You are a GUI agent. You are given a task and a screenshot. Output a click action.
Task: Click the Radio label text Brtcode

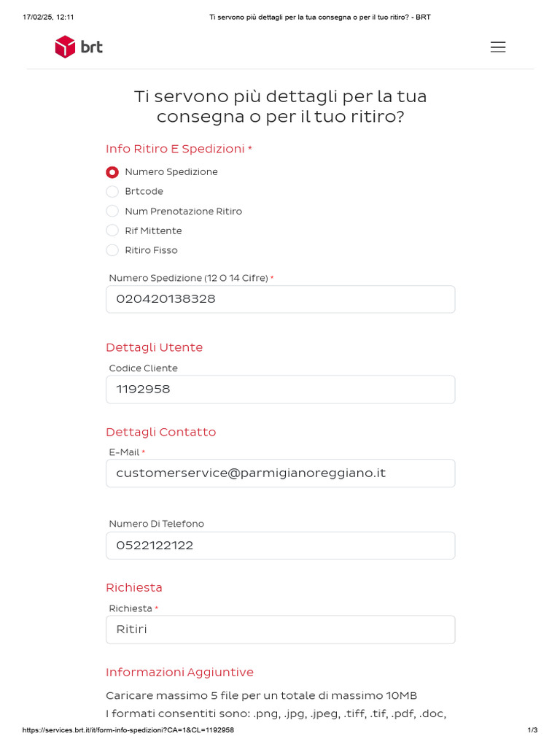[x=144, y=192]
